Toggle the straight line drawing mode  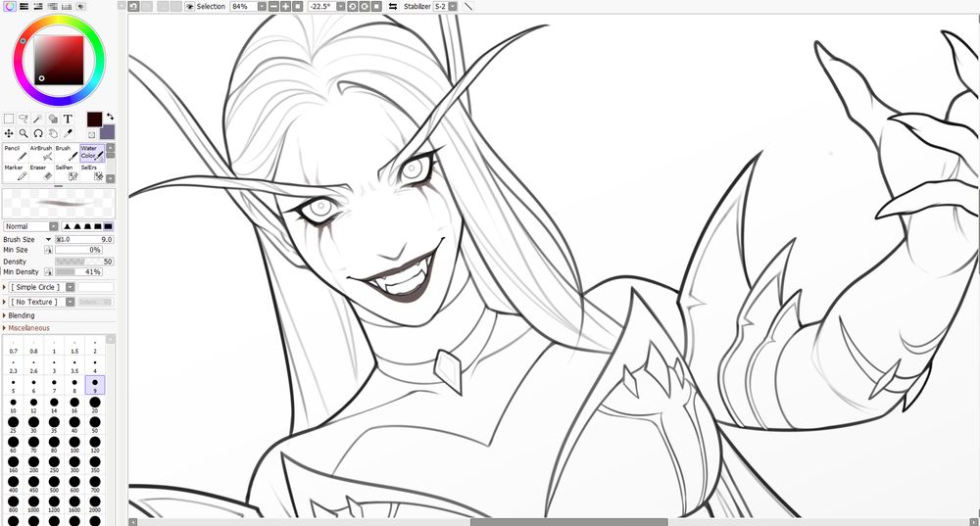point(468,6)
